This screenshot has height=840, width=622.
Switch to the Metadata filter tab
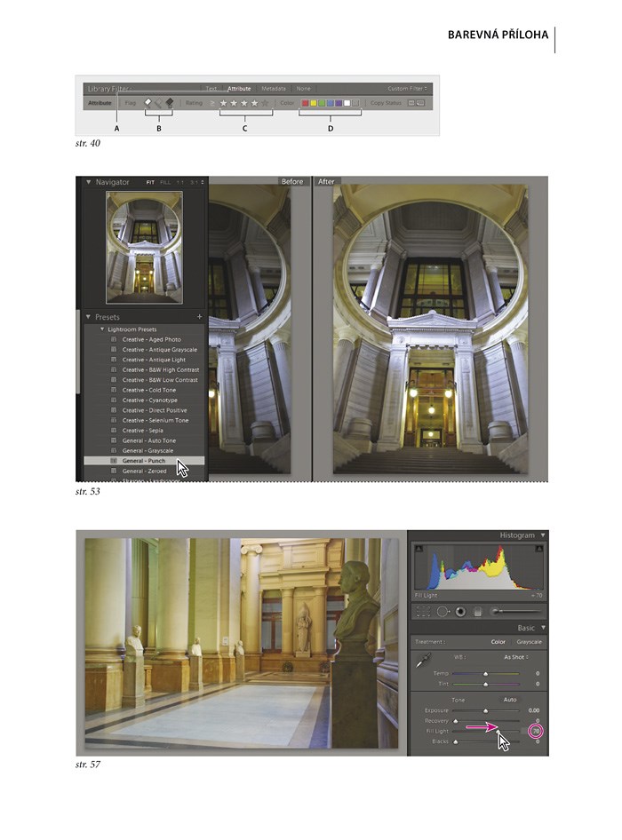click(274, 89)
